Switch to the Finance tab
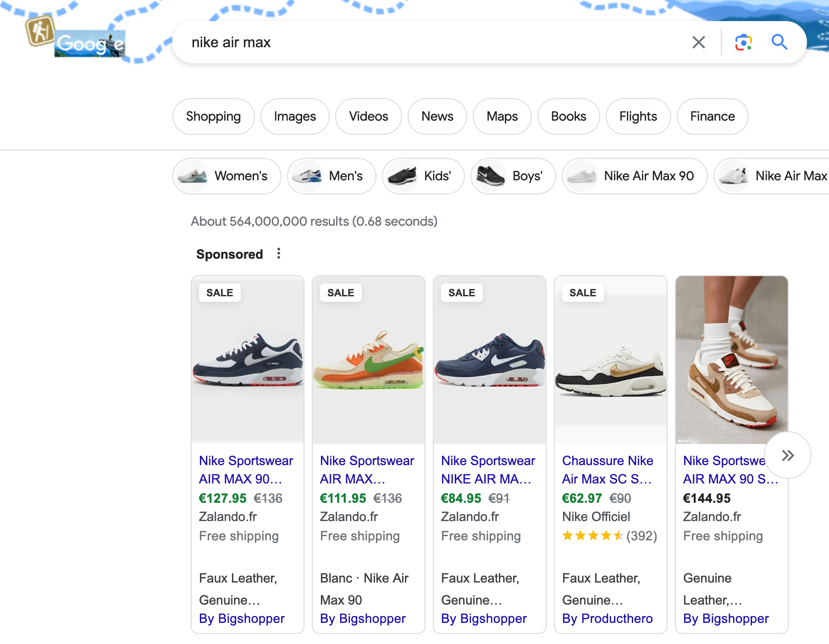The width and height of the screenshot is (829, 644). pyautogui.click(x=713, y=117)
